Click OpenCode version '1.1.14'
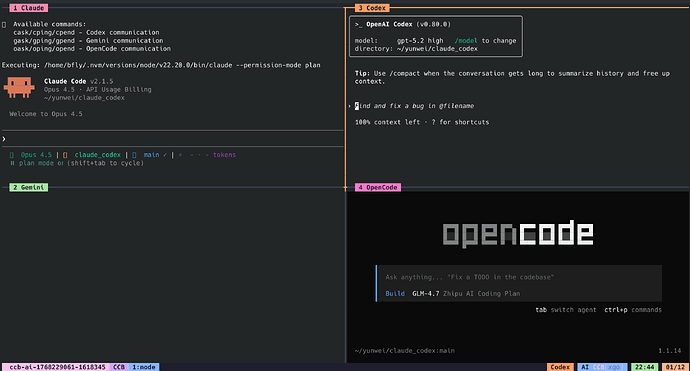The height and width of the screenshot is (371, 690). pyautogui.click(x=670, y=351)
